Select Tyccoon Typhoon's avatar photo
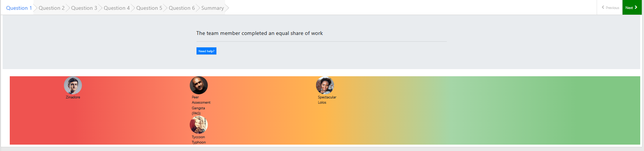The image size is (644, 151). coord(199,125)
